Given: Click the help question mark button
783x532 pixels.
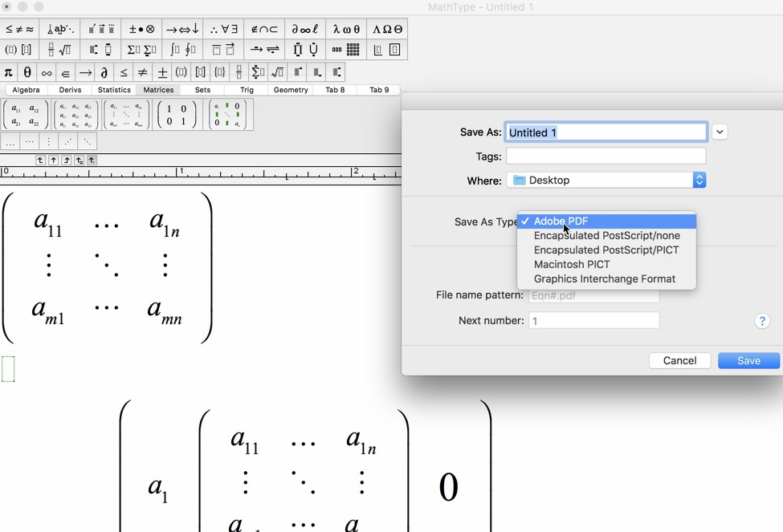Looking at the screenshot, I should [x=761, y=321].
